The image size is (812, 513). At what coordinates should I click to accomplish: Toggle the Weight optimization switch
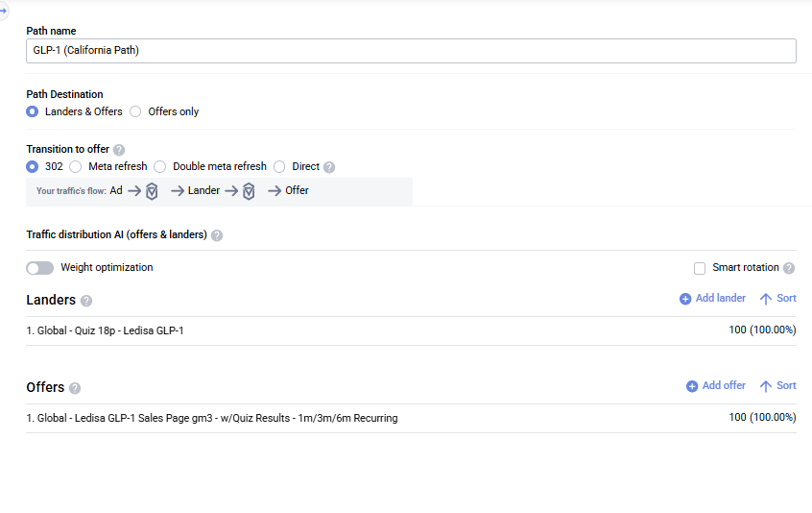(40, 268)
